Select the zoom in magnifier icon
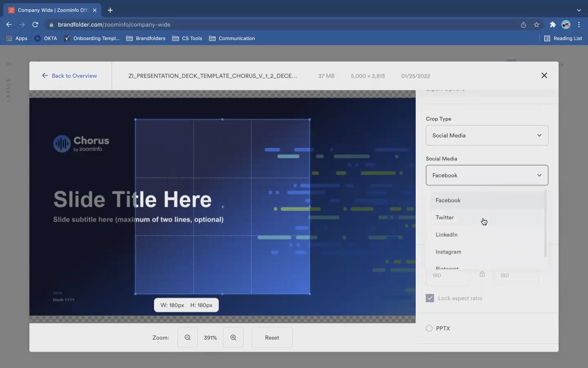 [x=233, y=338]
